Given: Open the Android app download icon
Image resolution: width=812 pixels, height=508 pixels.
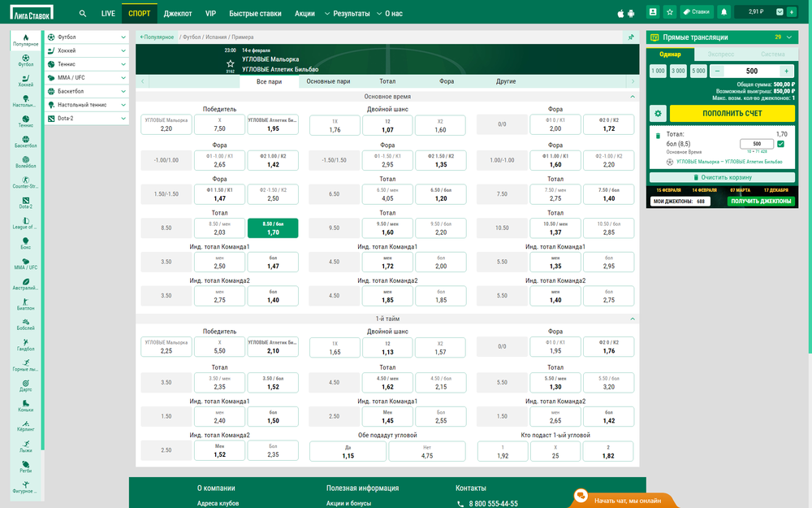Looking at the screenshot, I should pyautogui.click(x=631, y=14).
